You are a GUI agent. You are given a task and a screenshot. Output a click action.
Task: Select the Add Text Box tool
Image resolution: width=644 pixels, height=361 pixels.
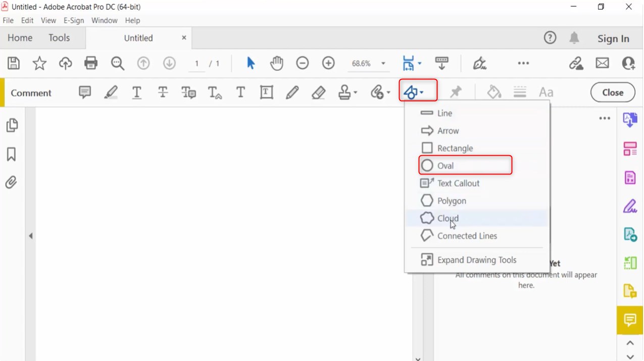tap(266, 93)
